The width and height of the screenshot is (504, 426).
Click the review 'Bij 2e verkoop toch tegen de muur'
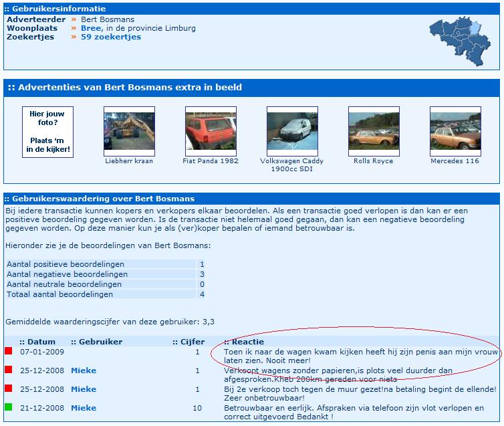point(360,393)
